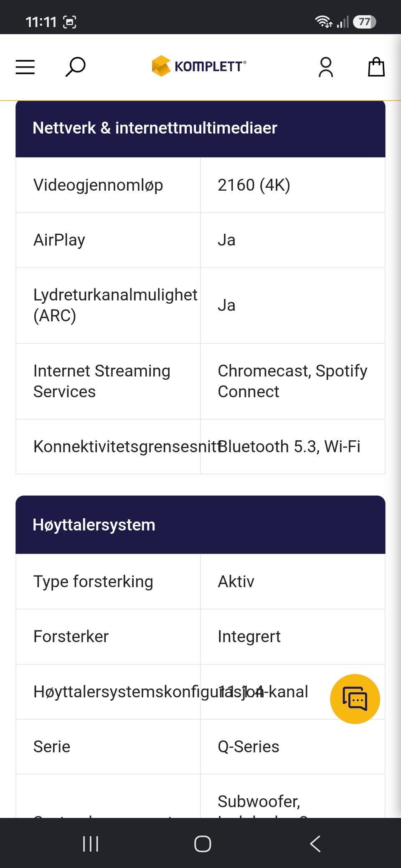
Task: Tap Android back arrow
Action: (315, 844)
